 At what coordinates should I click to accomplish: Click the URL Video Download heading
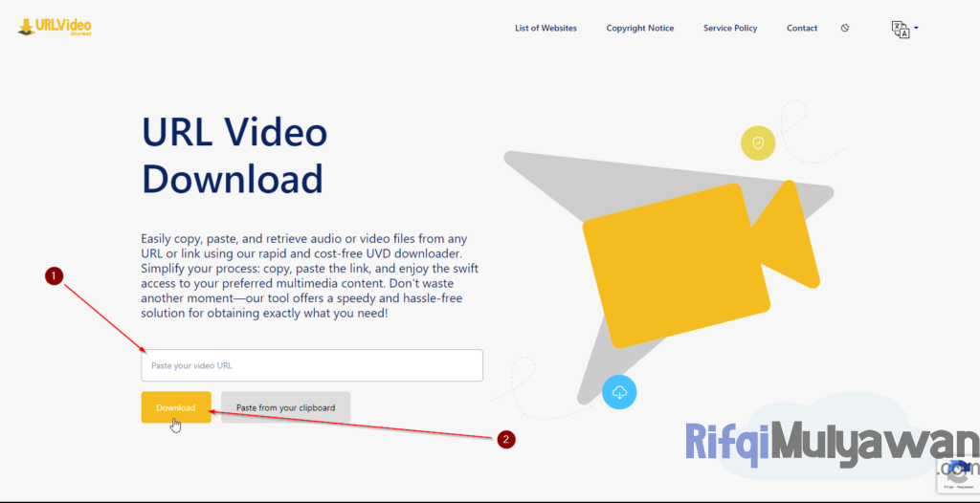click(234, 156)
